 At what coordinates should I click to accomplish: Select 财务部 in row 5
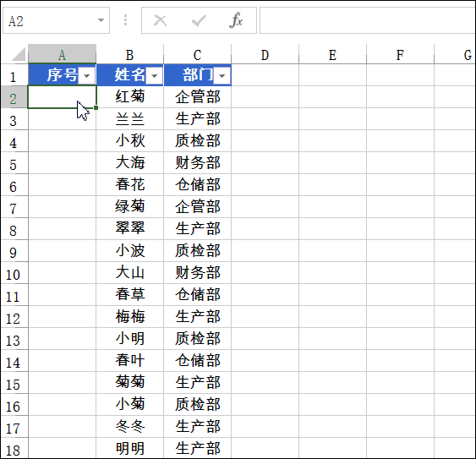pyautogui.click(x=198, y=163)
